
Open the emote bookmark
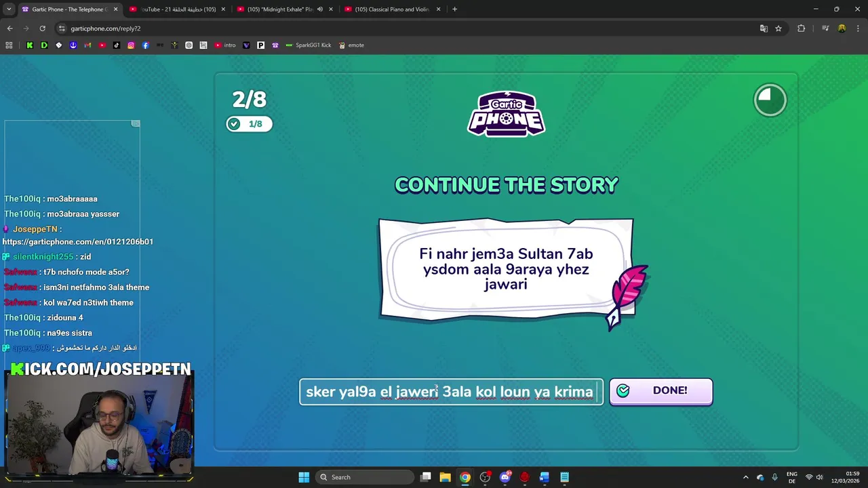(x=351, y=45)
